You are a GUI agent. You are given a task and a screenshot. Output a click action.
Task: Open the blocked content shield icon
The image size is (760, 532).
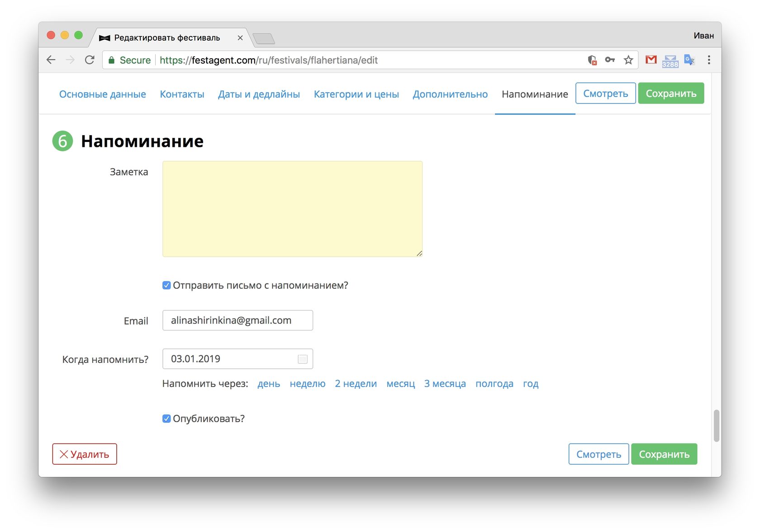(x=592, y=60)
